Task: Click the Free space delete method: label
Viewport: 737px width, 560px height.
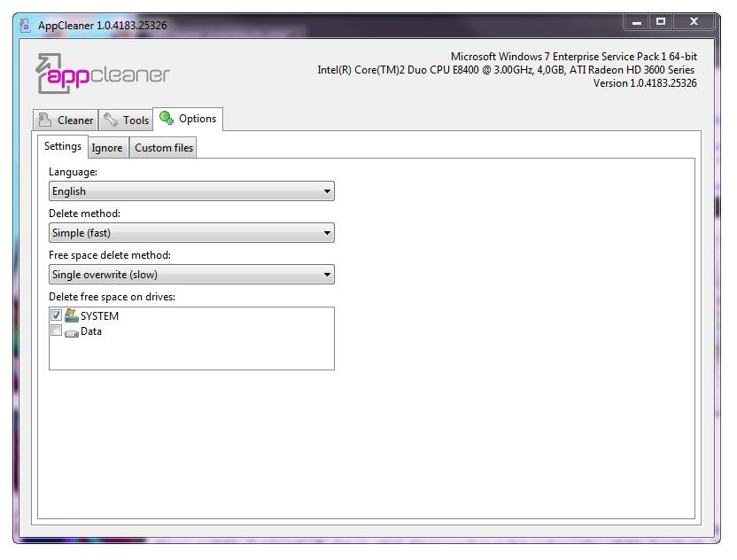Action: [x=110, y=255]
